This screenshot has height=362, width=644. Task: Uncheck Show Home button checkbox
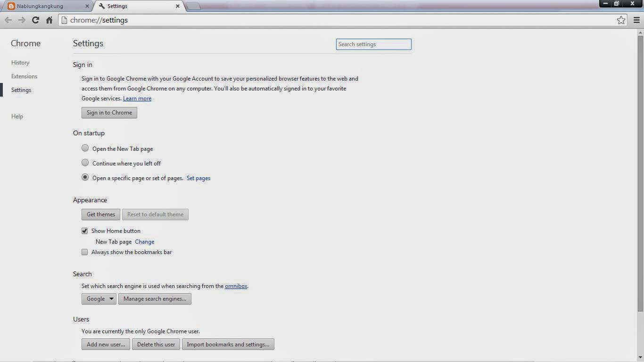click(85, 231)
